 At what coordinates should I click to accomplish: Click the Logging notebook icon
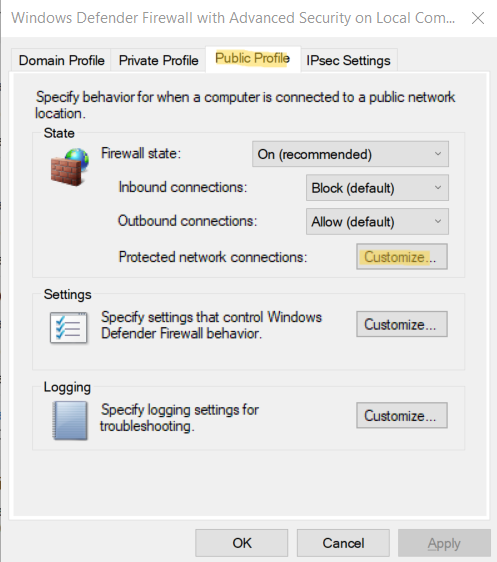point(70,420)
